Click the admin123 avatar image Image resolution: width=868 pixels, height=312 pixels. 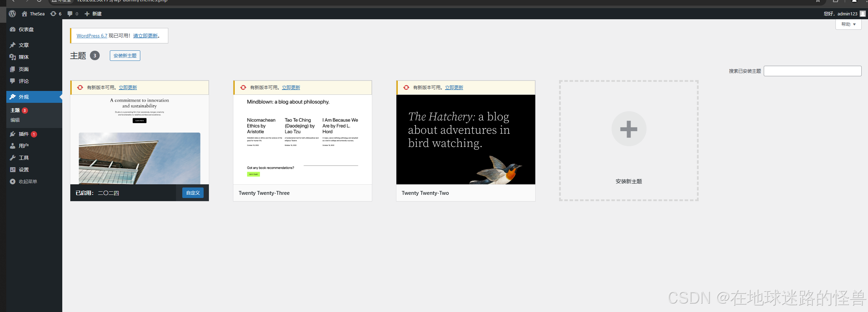coord(863,14)
